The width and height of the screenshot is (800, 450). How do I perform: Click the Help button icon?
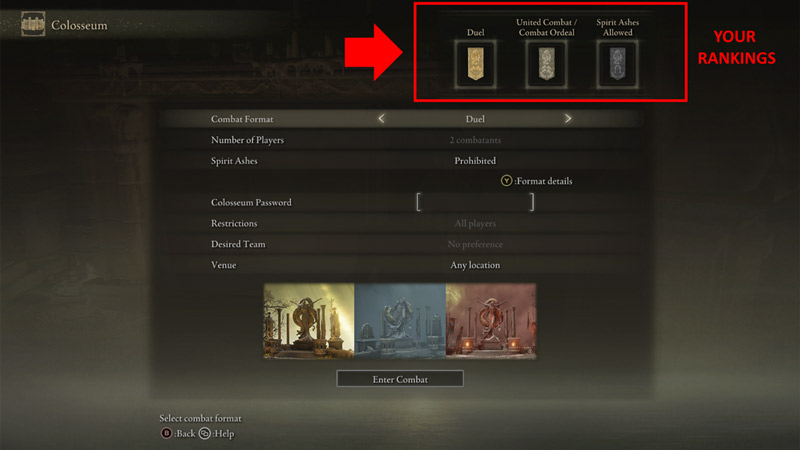coord(205,433)
